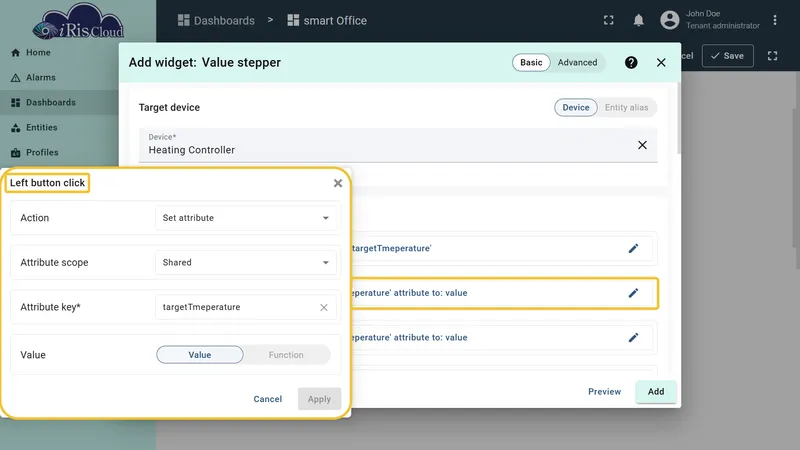Switch to Advanced widget mode
The image size is (800, 450).
pyautogui.click(x=577, y=62)
